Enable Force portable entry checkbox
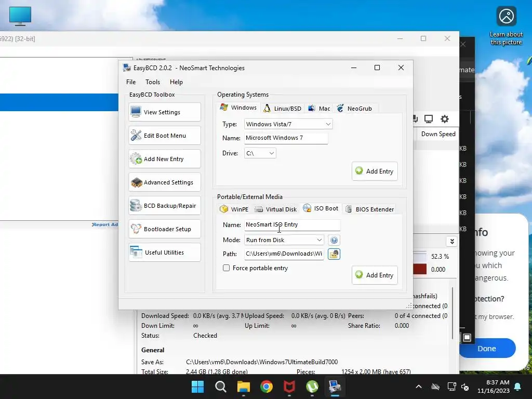This screenshot has height=399, width=532. (227, 268)
